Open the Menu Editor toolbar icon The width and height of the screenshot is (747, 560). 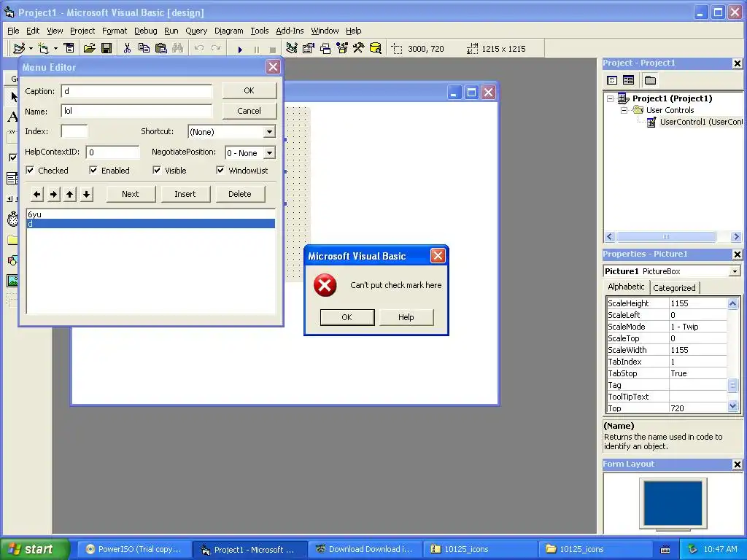click(x=69, y=49)
